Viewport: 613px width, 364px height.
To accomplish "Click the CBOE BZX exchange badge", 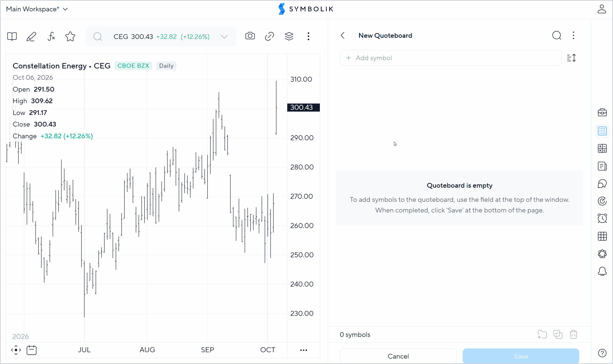I will (x=133, y=66).
